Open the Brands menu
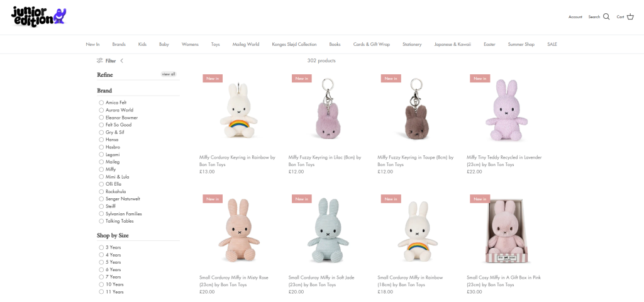 pyautogui.click(x=119, y=45)
